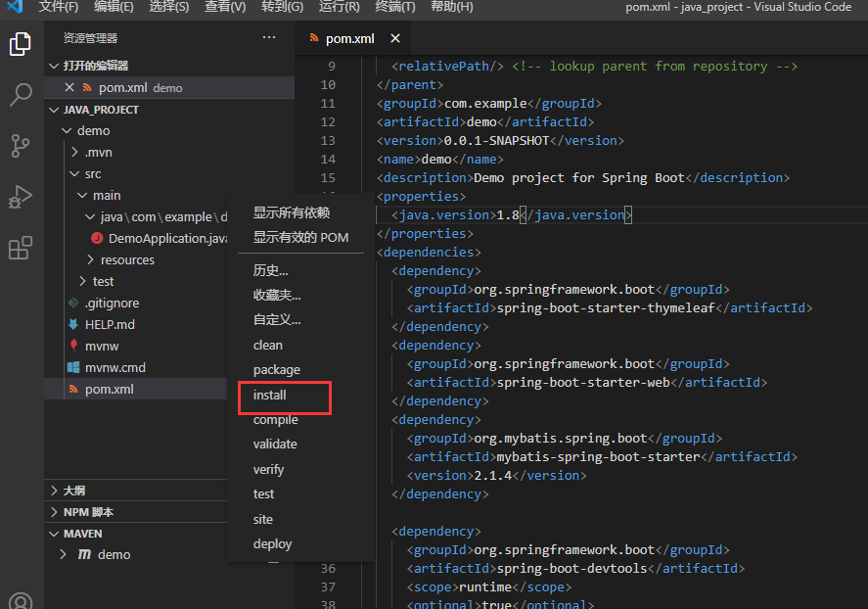
Task: Click the three-dots menu in the Explorer header
Action: click(x=269, y=37)
